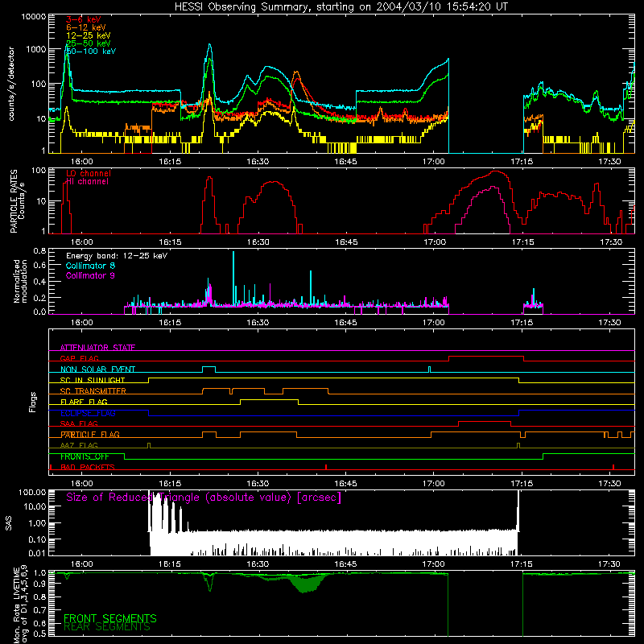The image size is (644, 644).
Task: Click the livetime dip near 16:38
Action: (306, 584)
